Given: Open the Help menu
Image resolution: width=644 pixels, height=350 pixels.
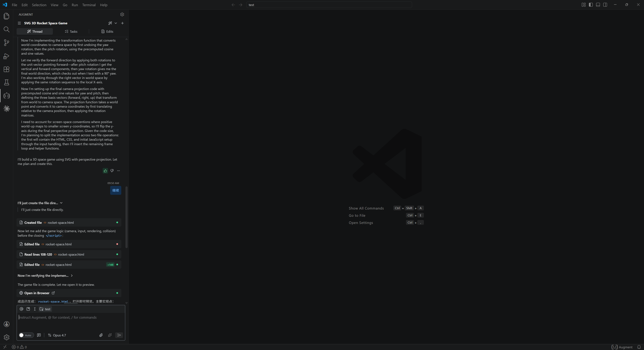Looking at the screenshot, I should 103,5.
